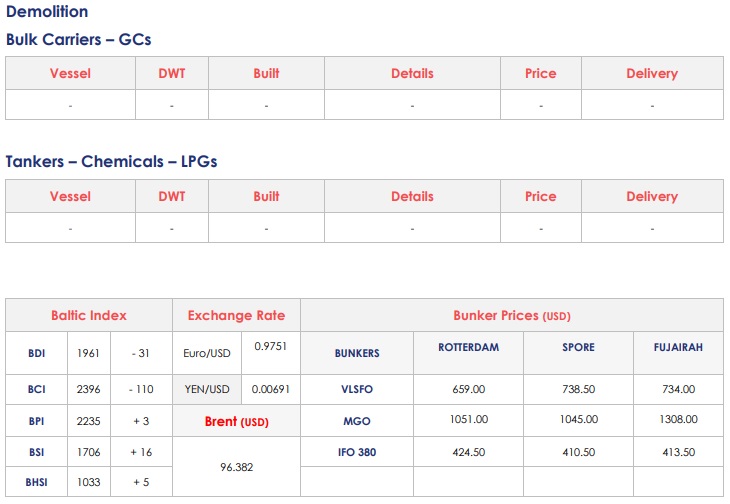Click Vessel header in Bulk Carriers table
The height and width of the screenshot is (504, 730).
tap(70, 74)
